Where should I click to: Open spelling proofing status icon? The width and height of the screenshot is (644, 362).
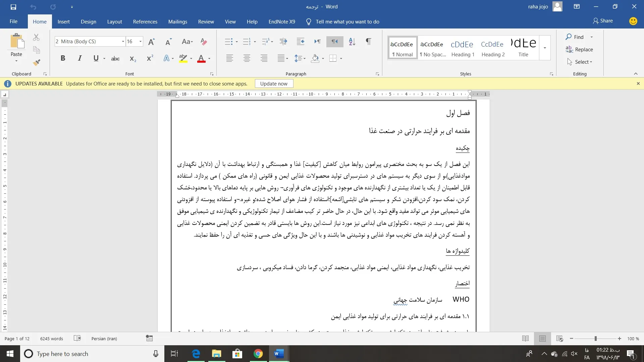tap(77, 338)
